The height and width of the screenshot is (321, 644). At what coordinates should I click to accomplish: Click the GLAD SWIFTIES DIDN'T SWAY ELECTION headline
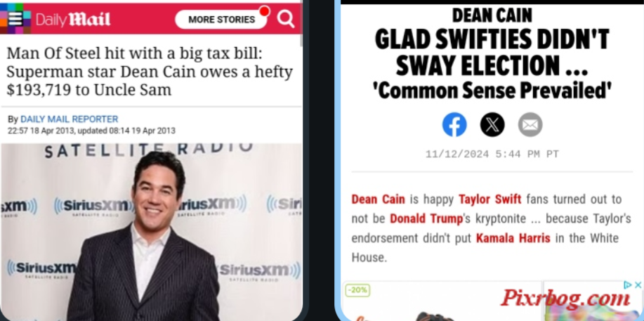[492, 53]
